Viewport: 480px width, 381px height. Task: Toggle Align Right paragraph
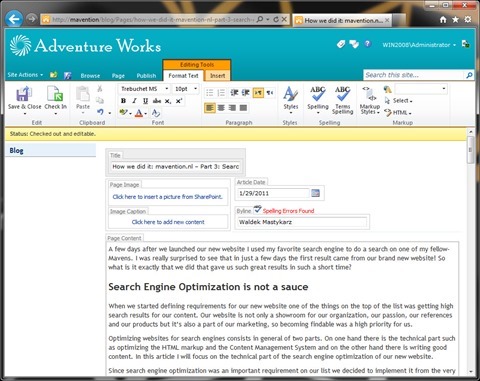[x=232, y=108]
